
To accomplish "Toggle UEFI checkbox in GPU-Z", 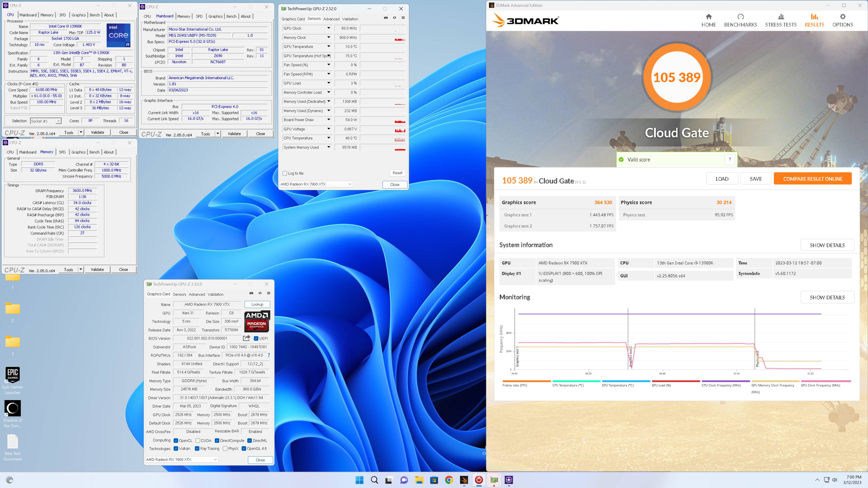I will 256,338.
